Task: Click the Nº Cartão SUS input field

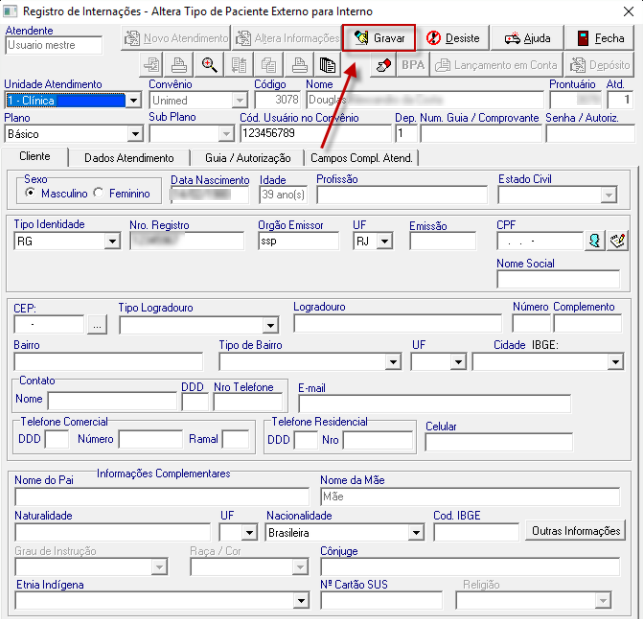Action: (x=381, y=601)
